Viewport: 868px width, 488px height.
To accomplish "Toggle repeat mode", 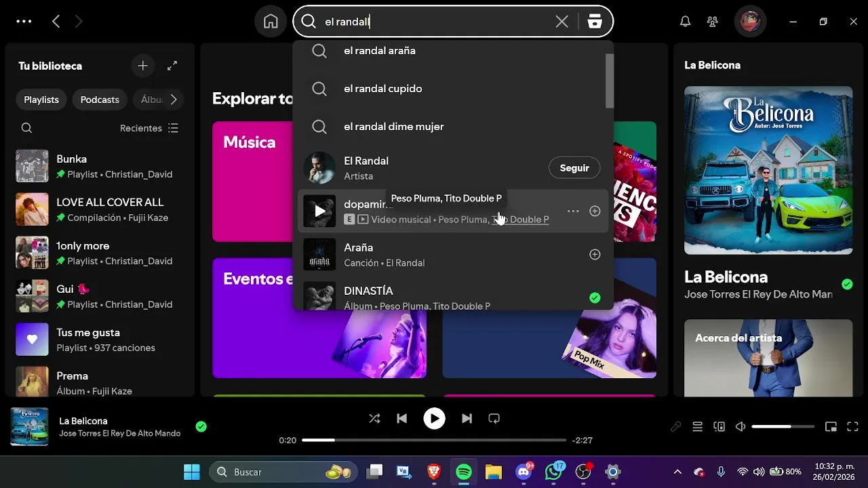I will click(x=494, y=419).
